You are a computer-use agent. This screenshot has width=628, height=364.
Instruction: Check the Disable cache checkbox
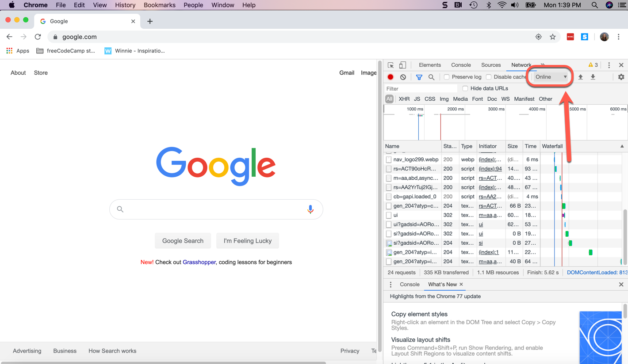click(489, 77)
